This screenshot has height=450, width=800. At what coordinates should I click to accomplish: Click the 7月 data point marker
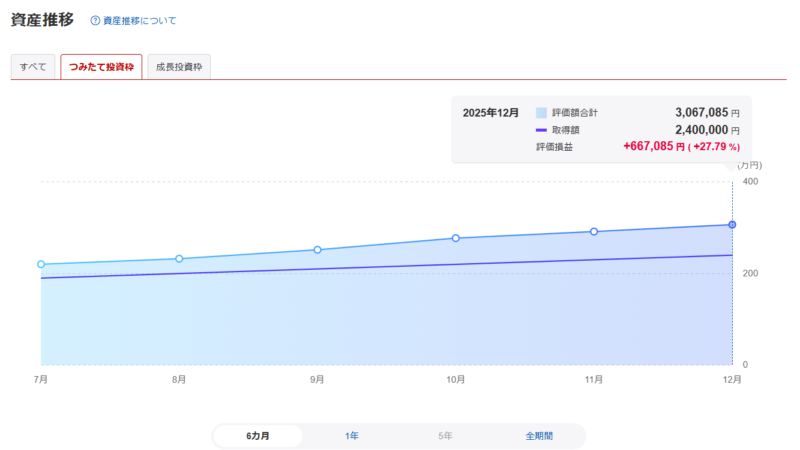pos(41,265)
